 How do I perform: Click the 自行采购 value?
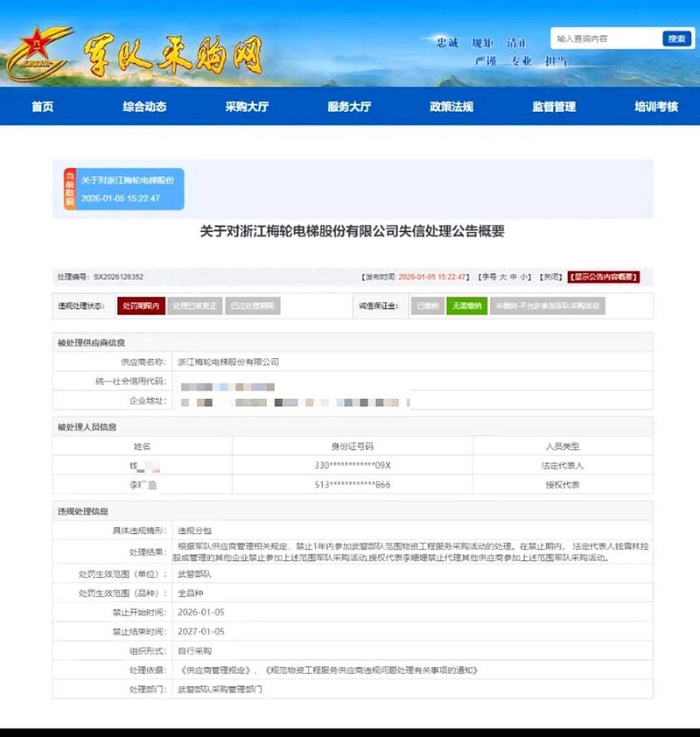[194, 651]
